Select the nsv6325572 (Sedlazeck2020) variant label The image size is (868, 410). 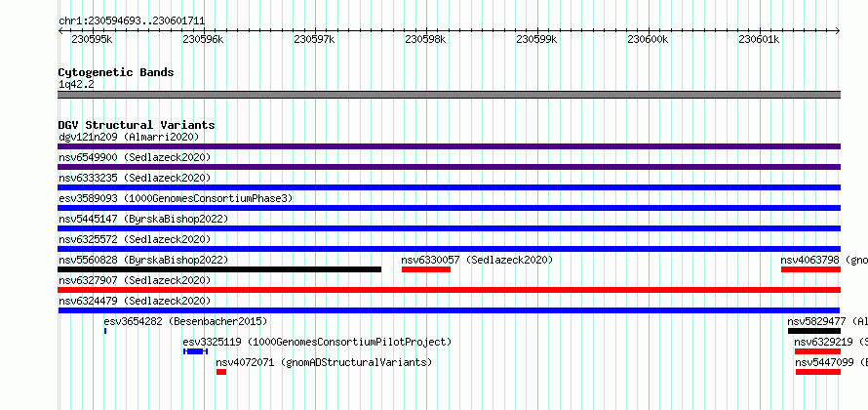(x=135, y=239)
